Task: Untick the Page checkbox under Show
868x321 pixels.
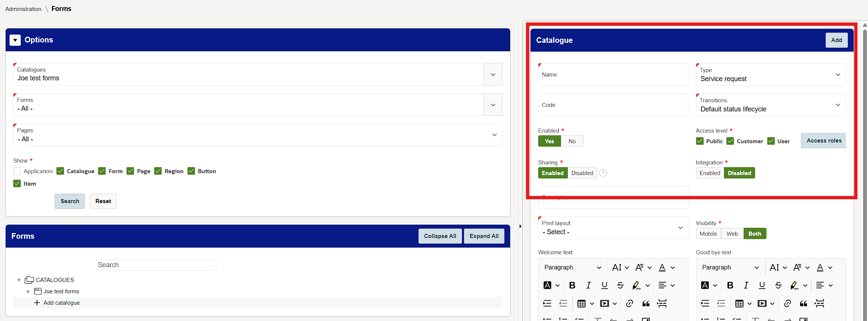Action: 130,171
